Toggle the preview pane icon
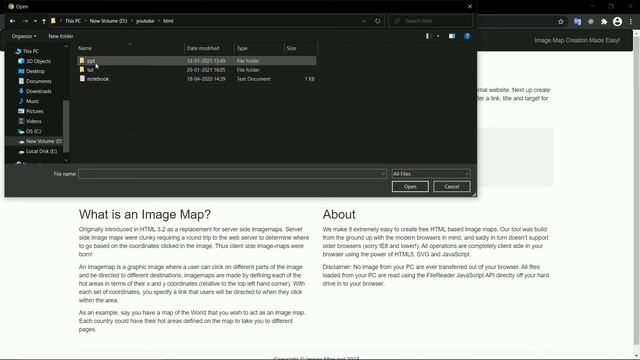 pyautogui.click(x=452, y=36)
